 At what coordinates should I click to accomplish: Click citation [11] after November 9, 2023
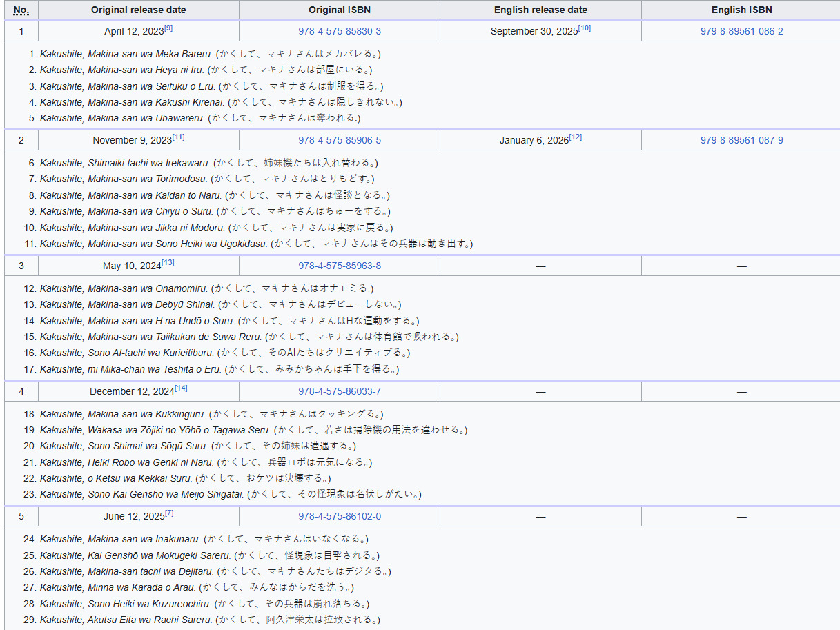(x=179, y=137)
